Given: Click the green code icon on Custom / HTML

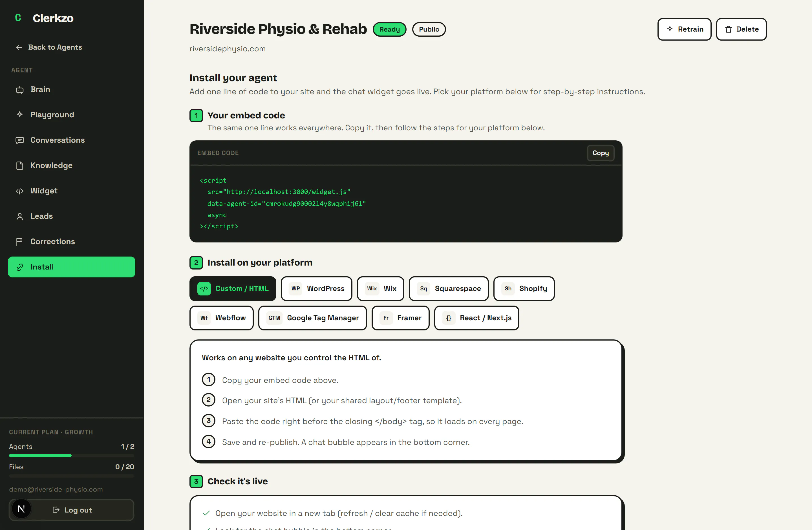Looking at the screenshot, I should tap(204, 288).
